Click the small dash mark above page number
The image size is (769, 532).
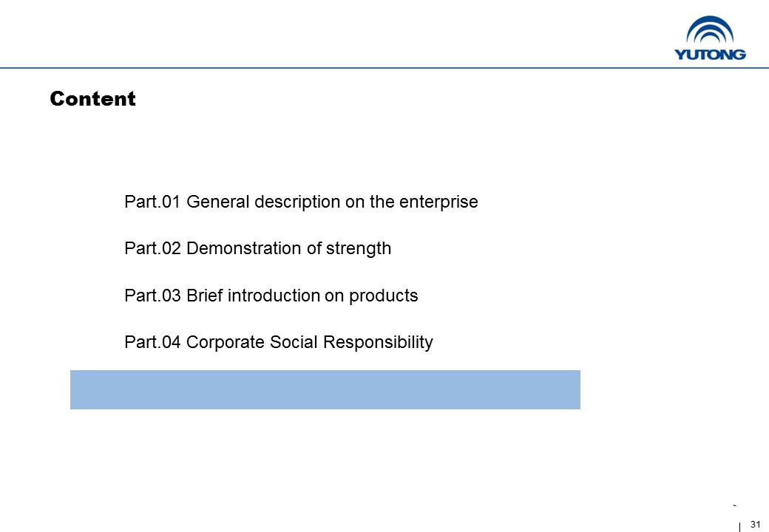pyautogui.click(x=735, y=505)
